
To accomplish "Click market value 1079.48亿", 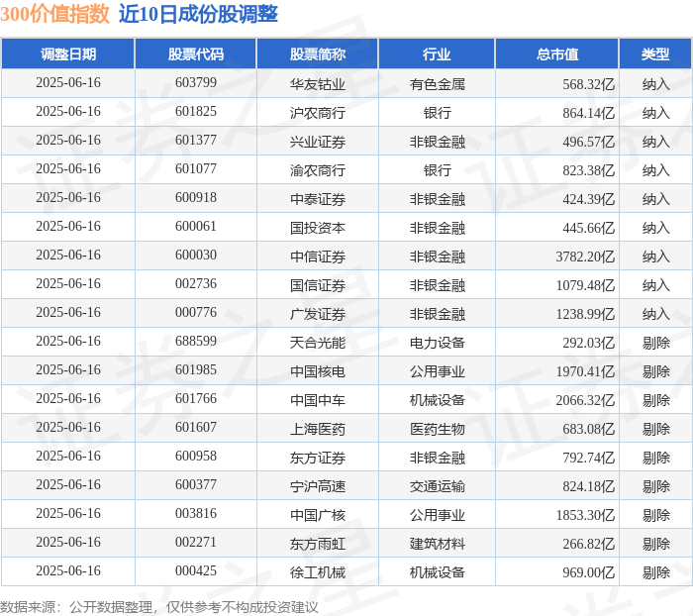I will coord(585,285).
